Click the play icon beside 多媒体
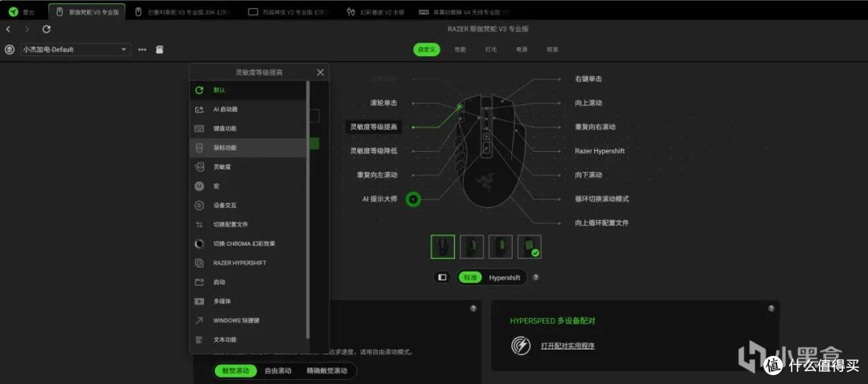The width and height of the screenshot is (868, 384). (x=199, y=301)
